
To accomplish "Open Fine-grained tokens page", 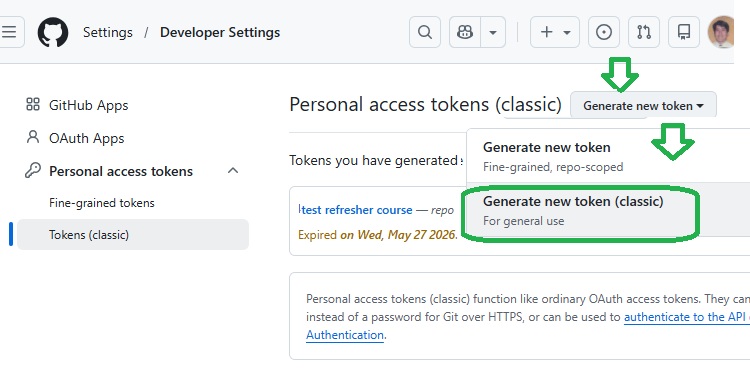I will 102,203.
